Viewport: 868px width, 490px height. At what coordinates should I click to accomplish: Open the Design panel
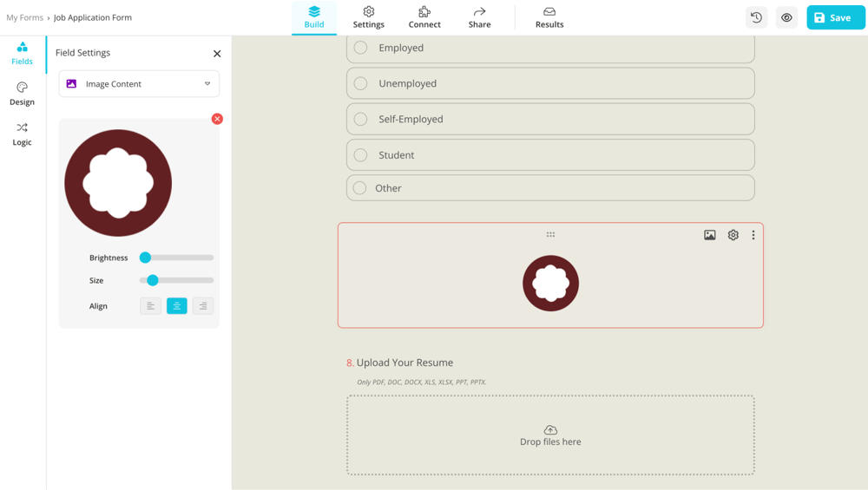pos(23,94)
